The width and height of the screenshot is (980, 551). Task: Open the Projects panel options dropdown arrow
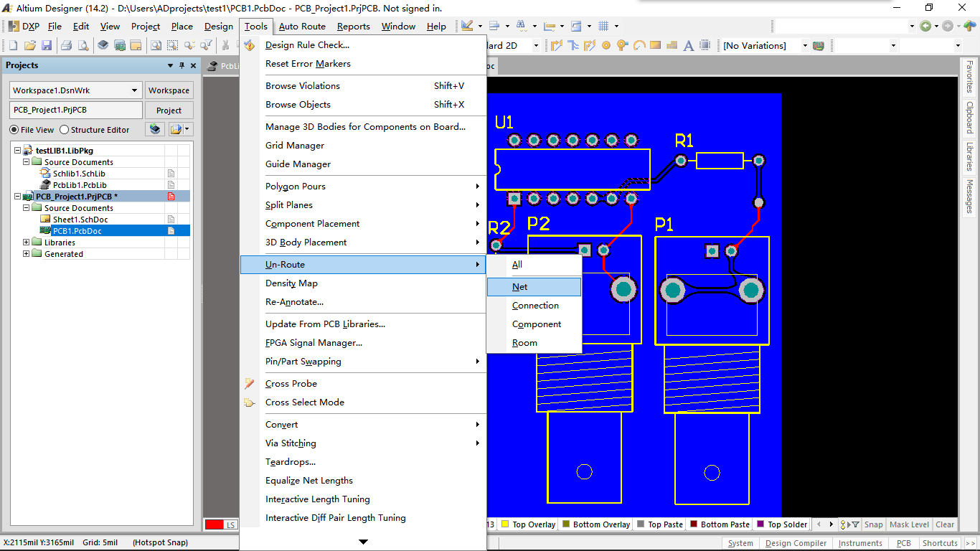pos(171,65)
